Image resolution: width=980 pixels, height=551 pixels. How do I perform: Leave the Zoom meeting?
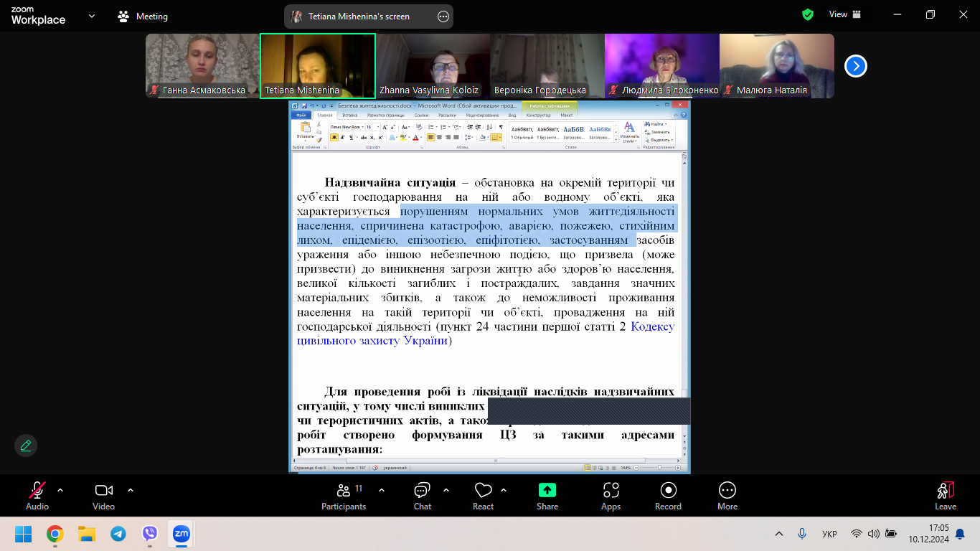click(946, 495)
